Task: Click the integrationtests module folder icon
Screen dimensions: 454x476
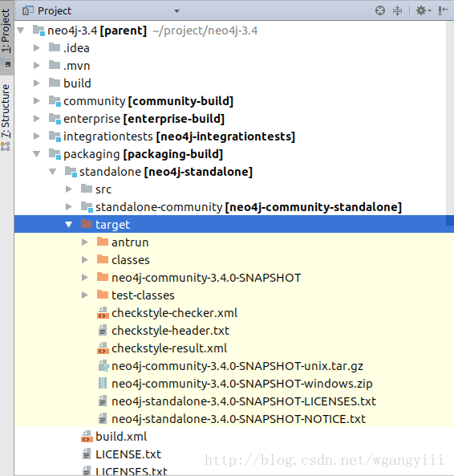Action: point(55,136)
